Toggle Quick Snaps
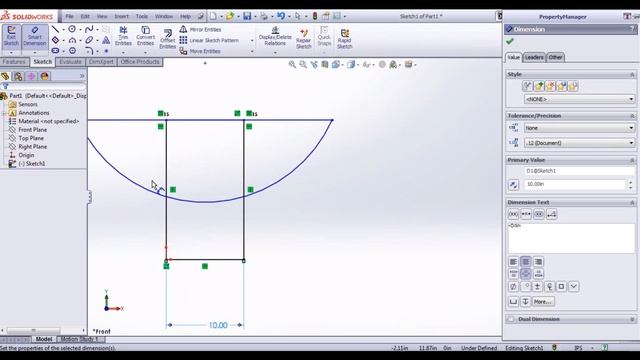Image resolution: width=640 pixels, height=360 pixels. tap(324, 36)
